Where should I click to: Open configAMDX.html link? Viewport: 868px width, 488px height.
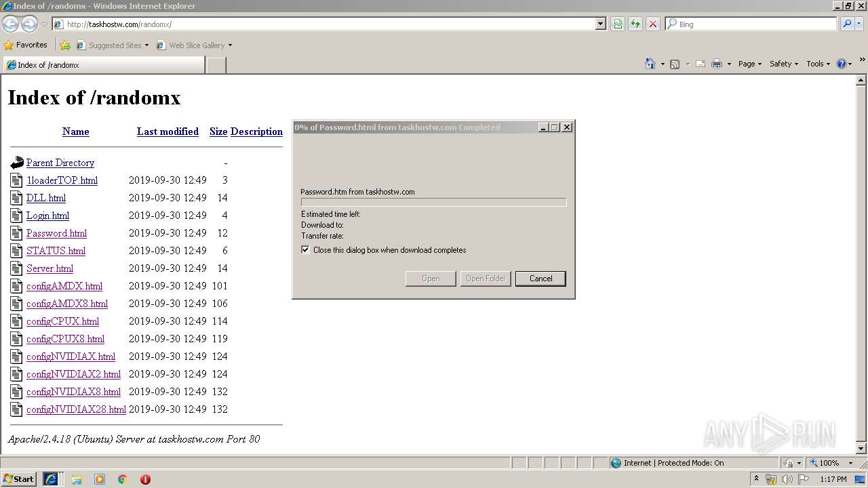pyautogui.click(x=64, y=286)
